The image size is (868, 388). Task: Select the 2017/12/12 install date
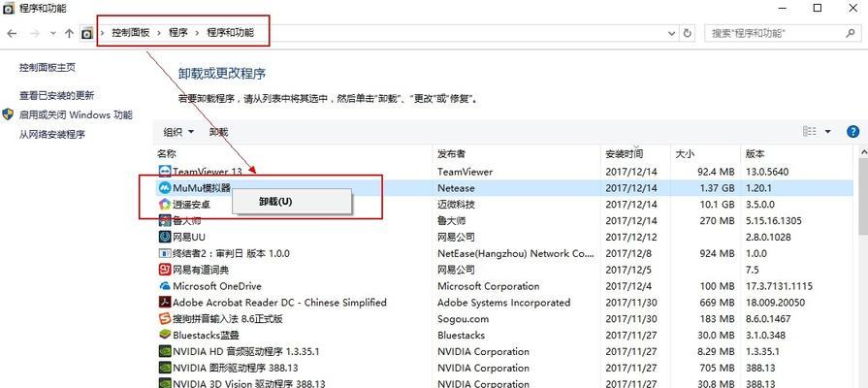(x=631, y=237)
